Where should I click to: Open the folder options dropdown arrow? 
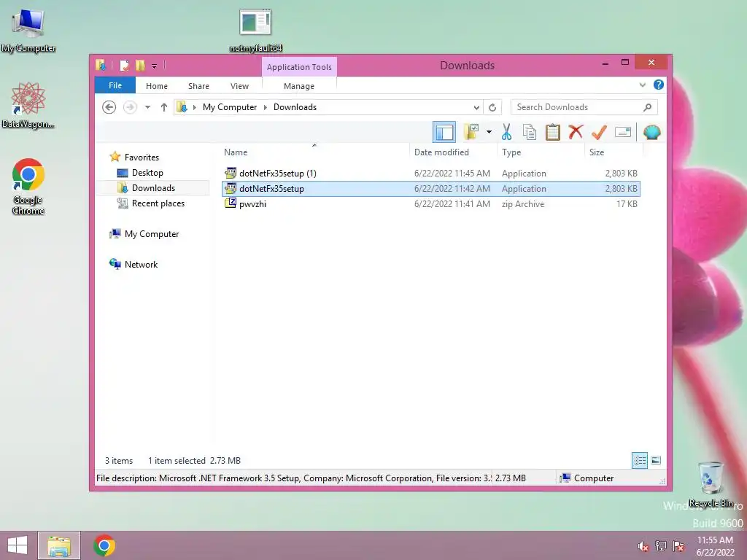coord(489,132)
